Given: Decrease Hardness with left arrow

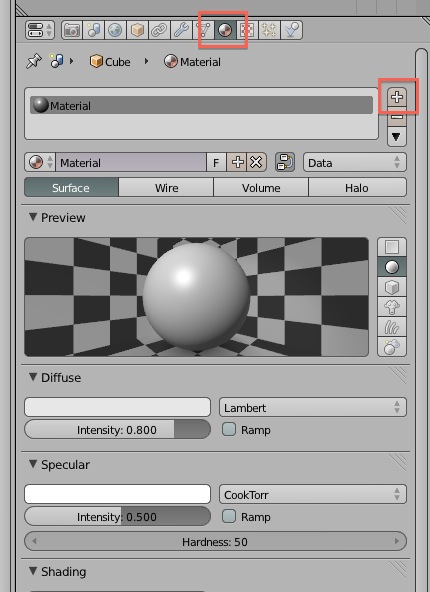Looking at the screenshot, I should pyautogui.click(x=34, y=541).
